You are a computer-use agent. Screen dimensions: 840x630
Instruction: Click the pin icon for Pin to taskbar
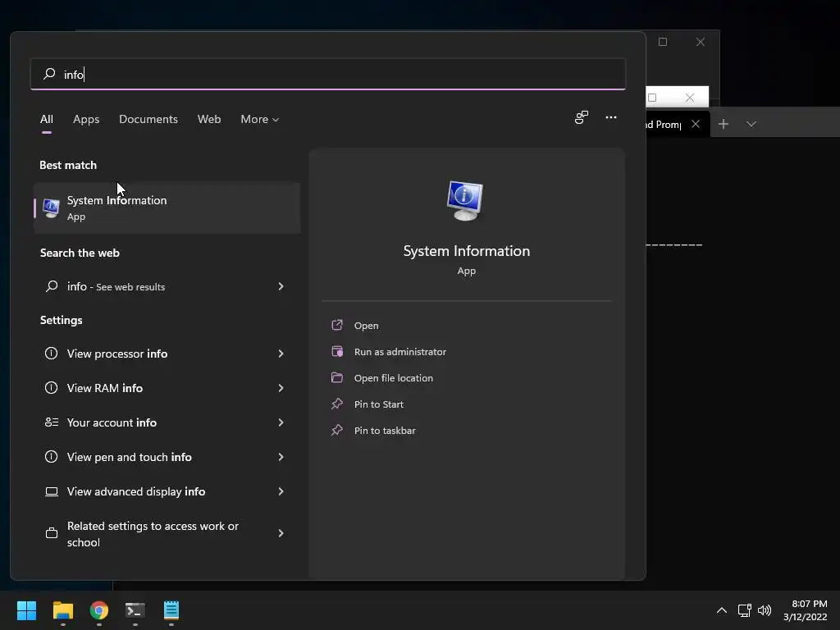tap(337, 430)
